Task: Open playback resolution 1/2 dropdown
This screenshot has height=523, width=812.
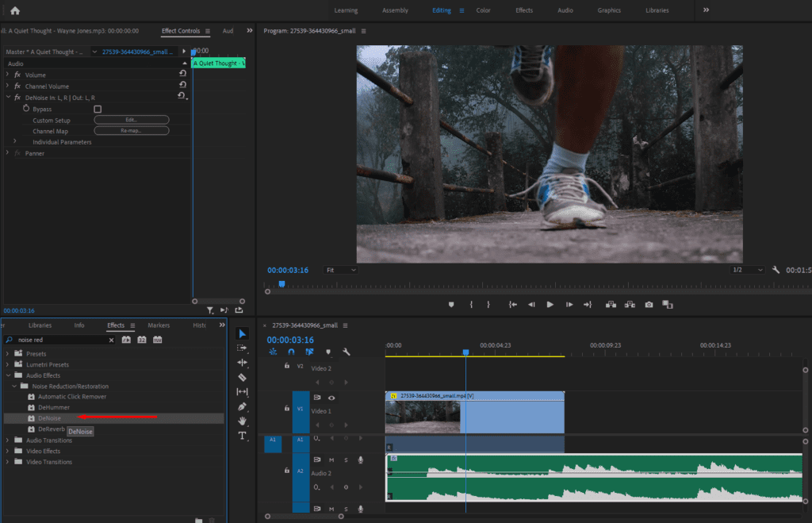Action: [747, 270]
